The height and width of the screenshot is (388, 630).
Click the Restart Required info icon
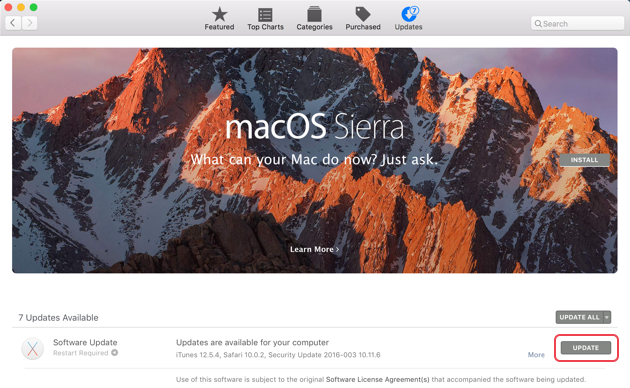115,353
